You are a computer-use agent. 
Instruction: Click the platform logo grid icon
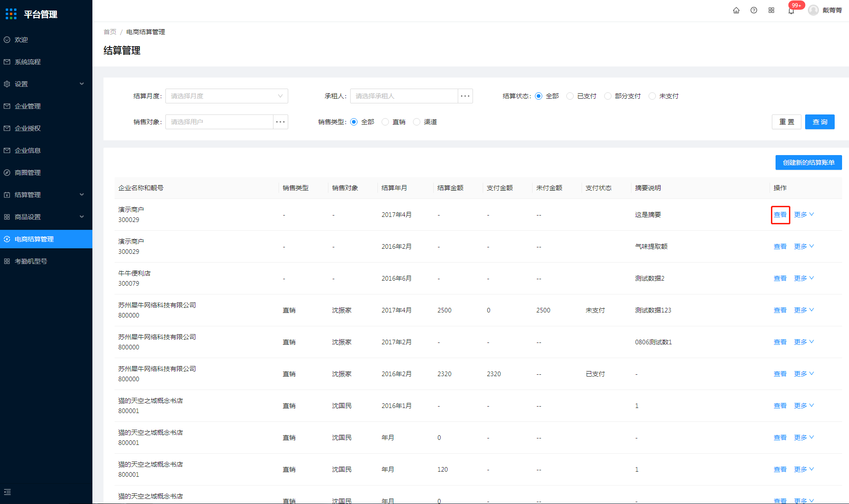point(11,14)
